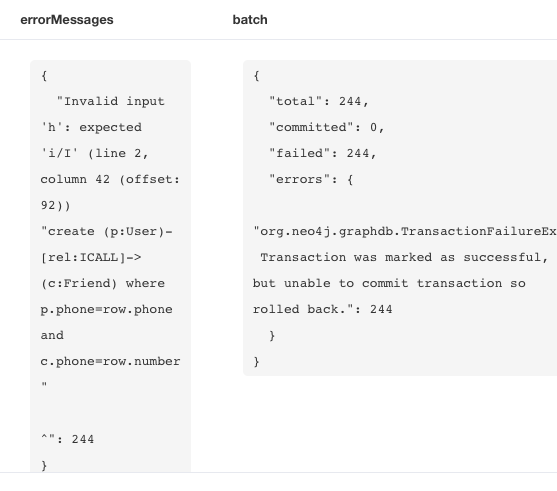
Task: Click the errorMessages column header
Action: 67,20
